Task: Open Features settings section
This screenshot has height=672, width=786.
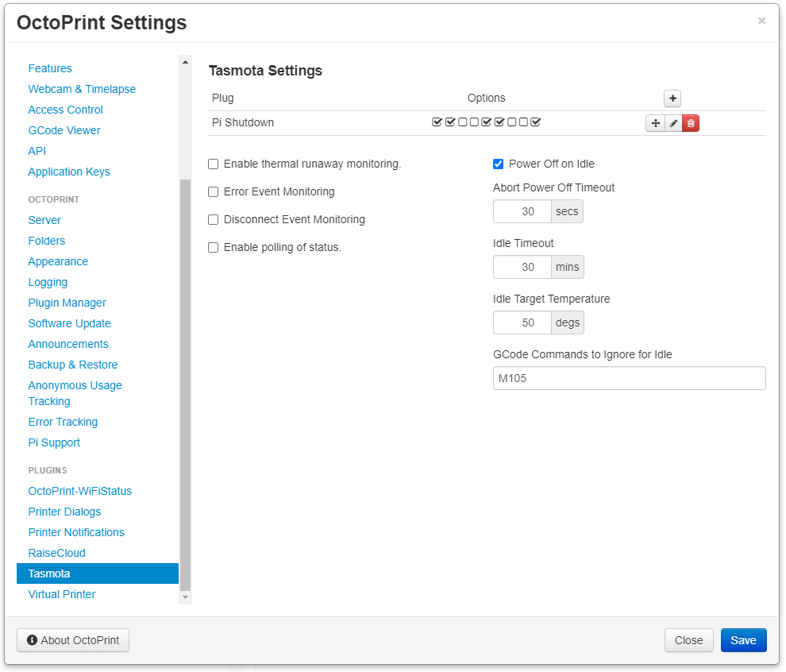Action: (50, 68)
